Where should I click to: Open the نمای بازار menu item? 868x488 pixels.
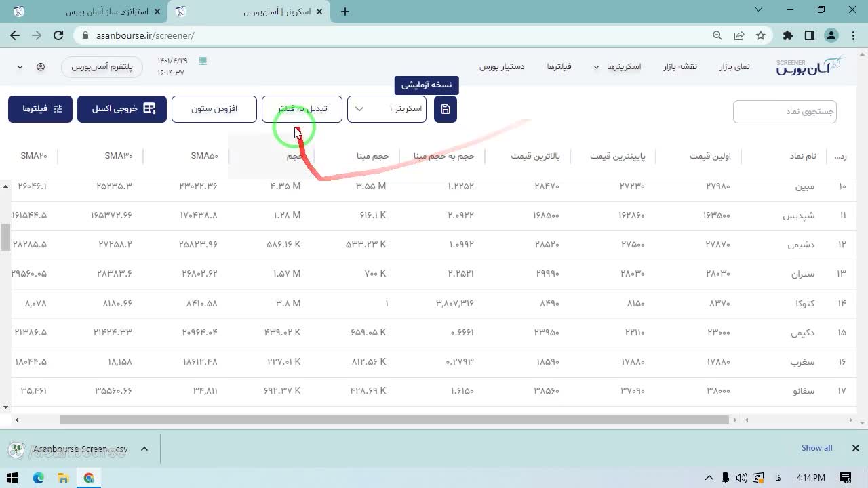(x=734, y=66)
